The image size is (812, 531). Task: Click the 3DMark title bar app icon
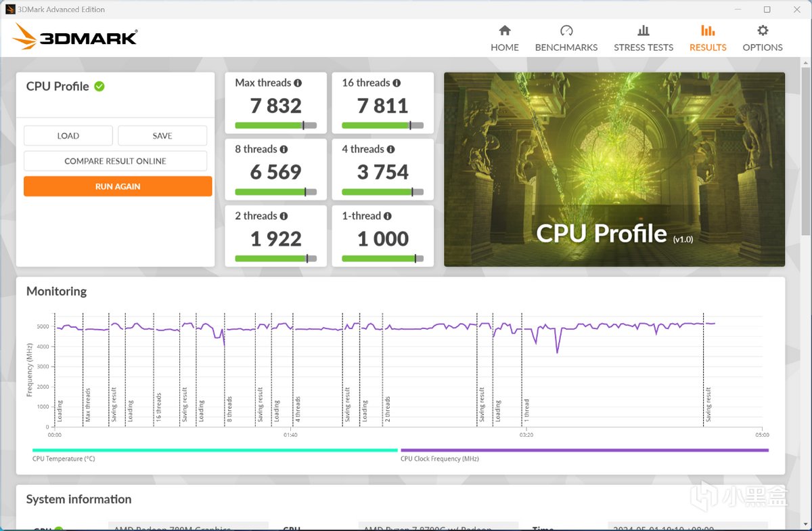[x=10, y=9]
